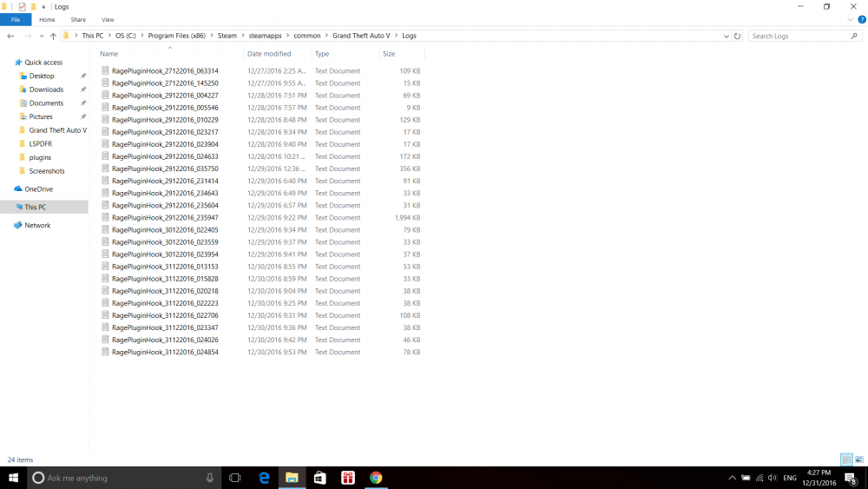Open the volume control tray icon

[x=773, y=478]
